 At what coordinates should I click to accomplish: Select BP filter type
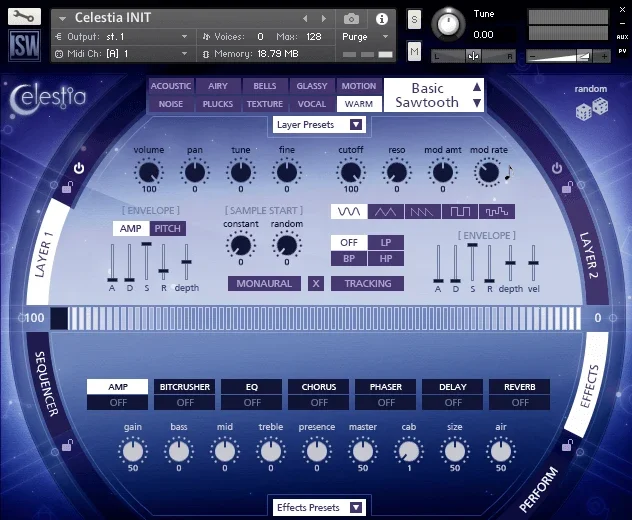349,258
